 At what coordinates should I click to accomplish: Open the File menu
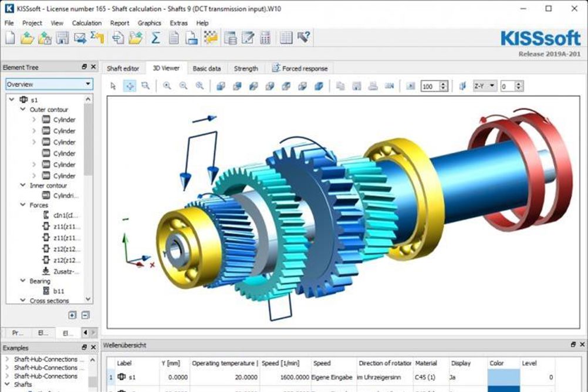pos(9,23)
